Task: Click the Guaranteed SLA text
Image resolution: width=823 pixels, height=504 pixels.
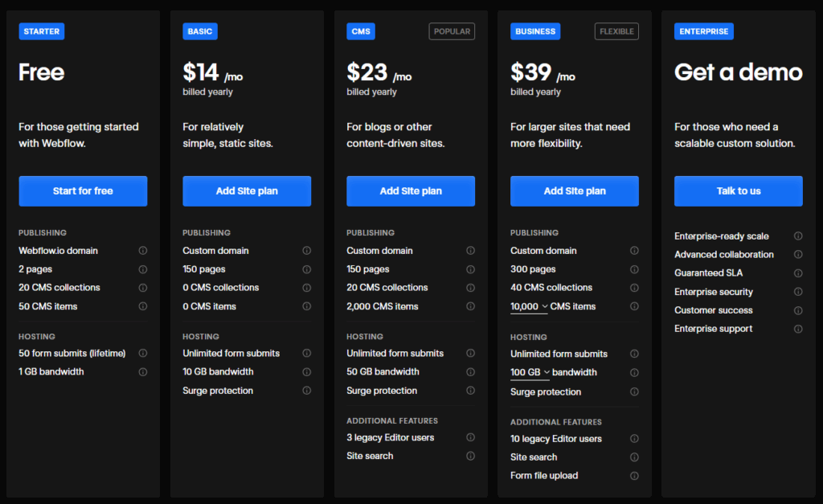Action: coord(709,273)
